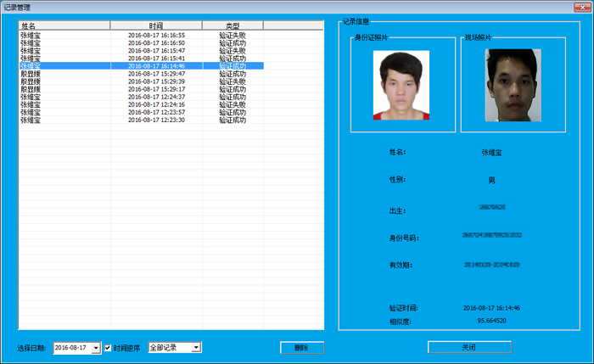Open the 选择日期 date dropdown
The height and width of the screenshot is (364, 594).
[x=96, y=348]
